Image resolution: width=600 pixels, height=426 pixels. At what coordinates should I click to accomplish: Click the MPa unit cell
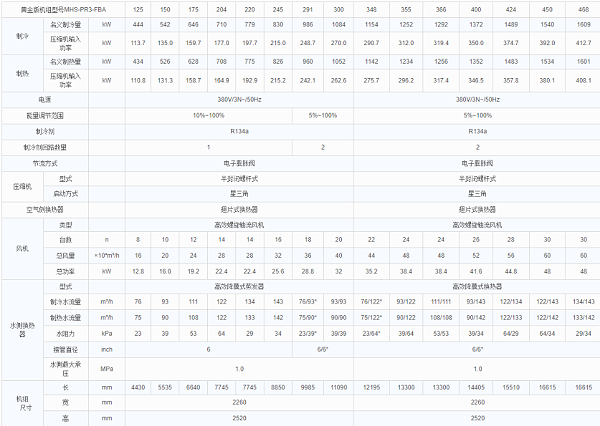107,369
